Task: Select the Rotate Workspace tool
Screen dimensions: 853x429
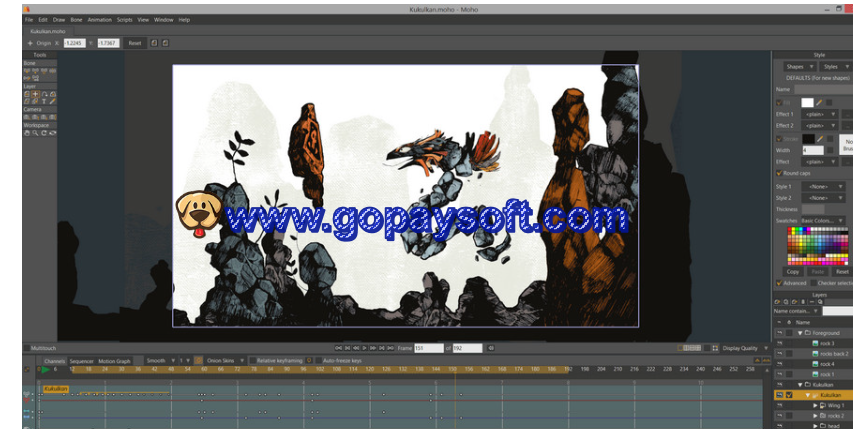Action: pos(44,133)
